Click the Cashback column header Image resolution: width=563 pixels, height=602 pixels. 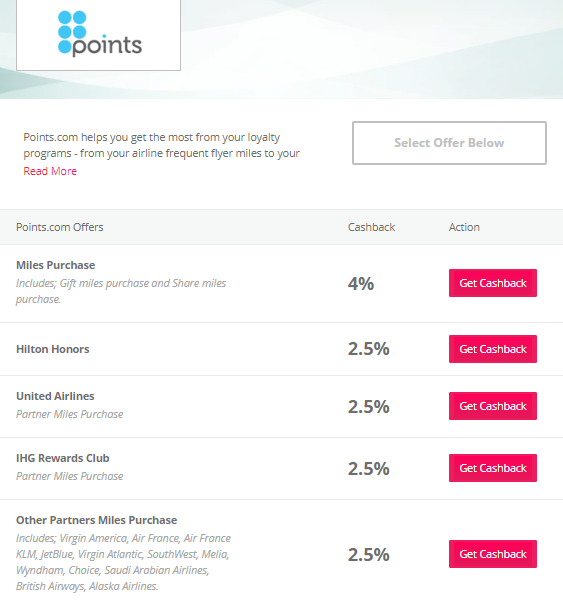point(371,227)
